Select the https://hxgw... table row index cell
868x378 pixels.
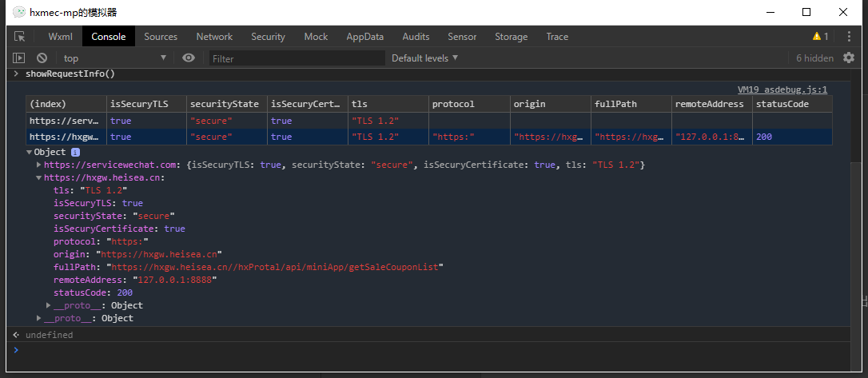pos(66,137)
